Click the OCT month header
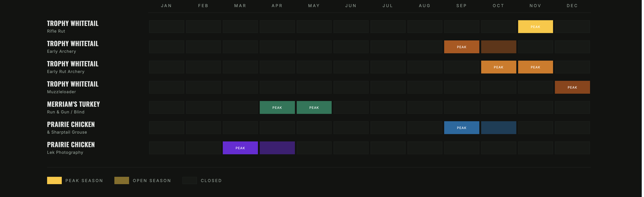Viewport: 644px width, 197px height. 498,6
